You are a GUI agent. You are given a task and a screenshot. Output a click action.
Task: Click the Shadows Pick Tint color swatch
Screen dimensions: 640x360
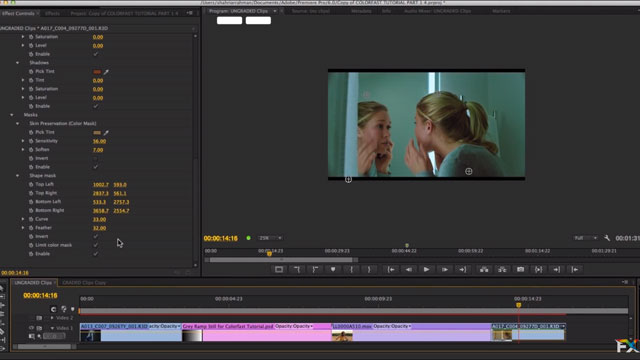coord(97,72)
